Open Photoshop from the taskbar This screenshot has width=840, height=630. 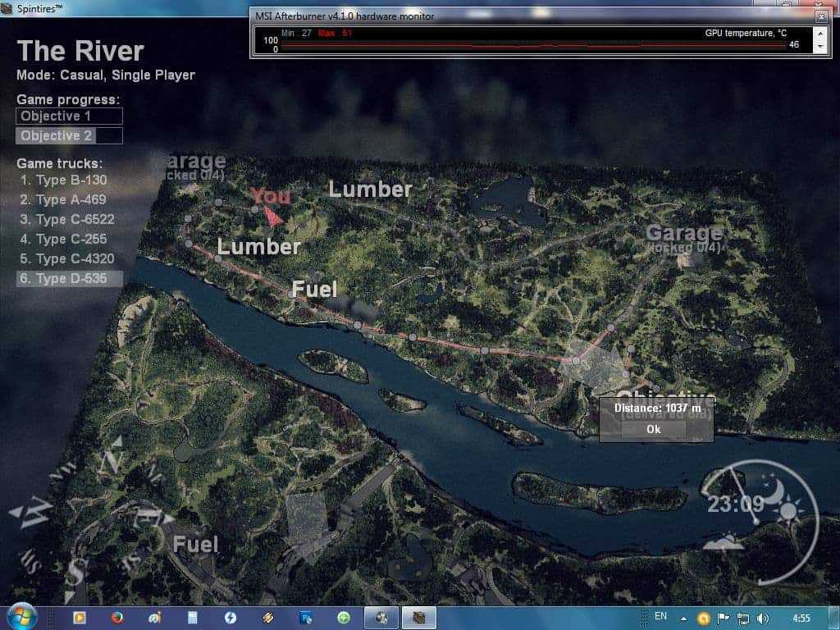306,618
